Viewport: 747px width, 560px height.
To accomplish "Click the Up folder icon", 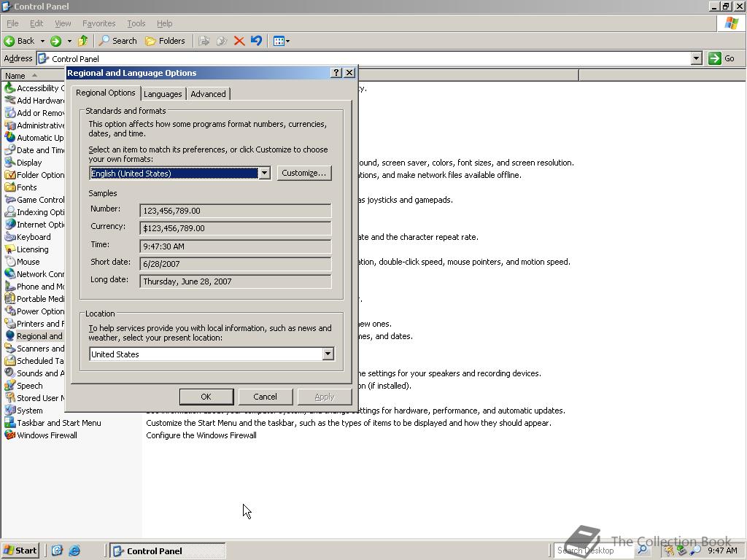I will 83,41.
